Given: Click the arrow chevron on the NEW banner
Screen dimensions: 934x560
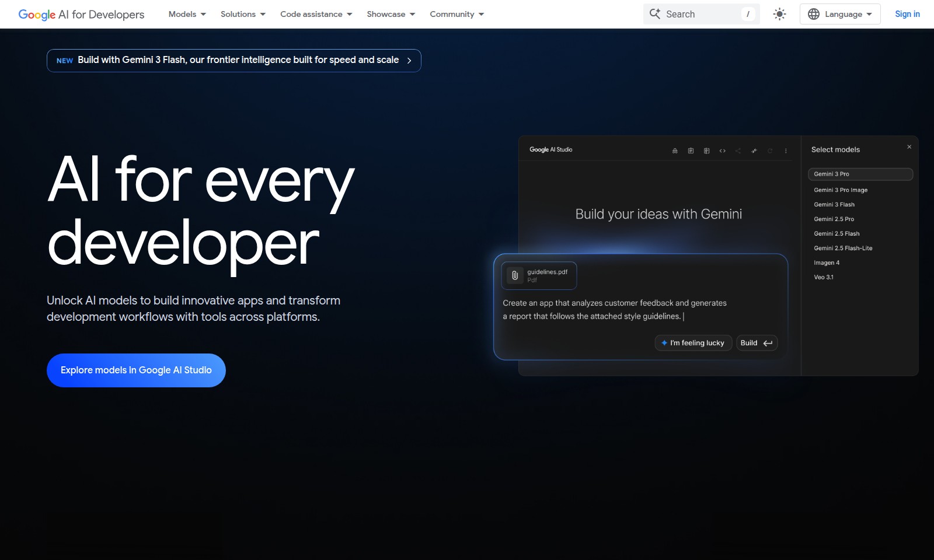Looking at the screenshot, I should click(409, 61).
